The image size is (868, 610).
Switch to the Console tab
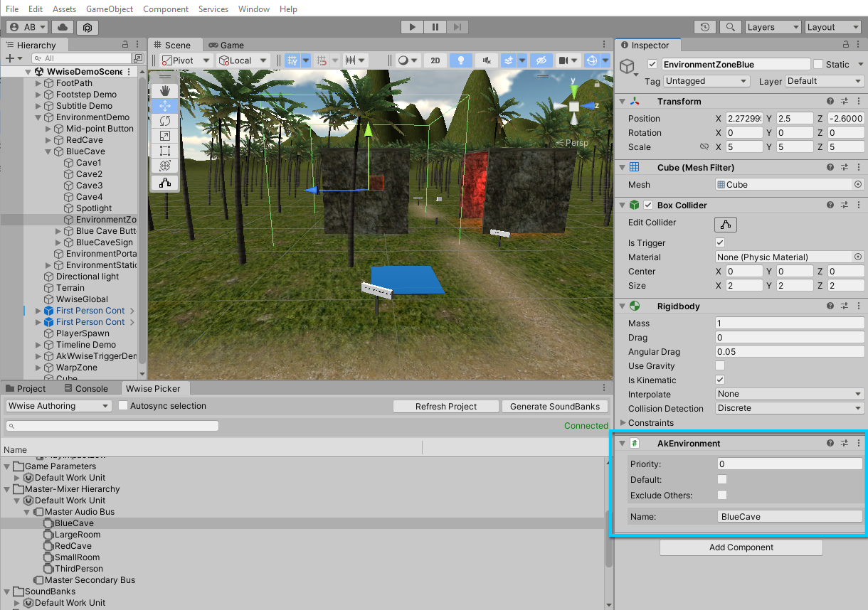(x=86, y=388)
